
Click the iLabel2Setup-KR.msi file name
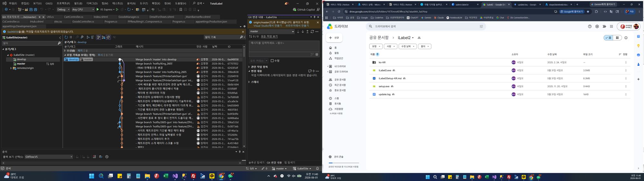tap(390, 78)
